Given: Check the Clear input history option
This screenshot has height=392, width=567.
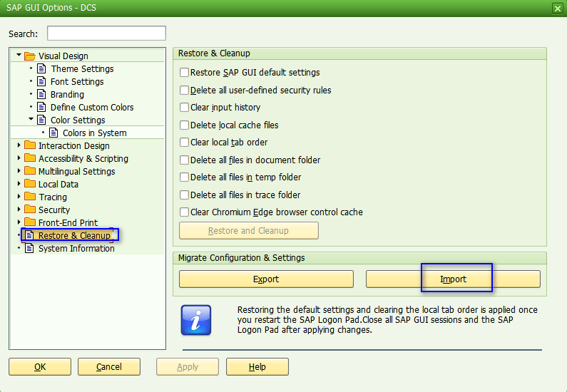Looking at the screenshot, I should click(185, 108).
